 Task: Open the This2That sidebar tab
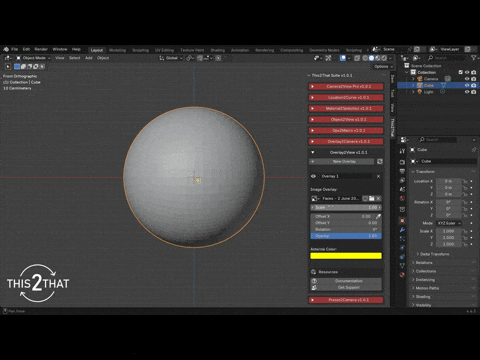click(393, 127)
